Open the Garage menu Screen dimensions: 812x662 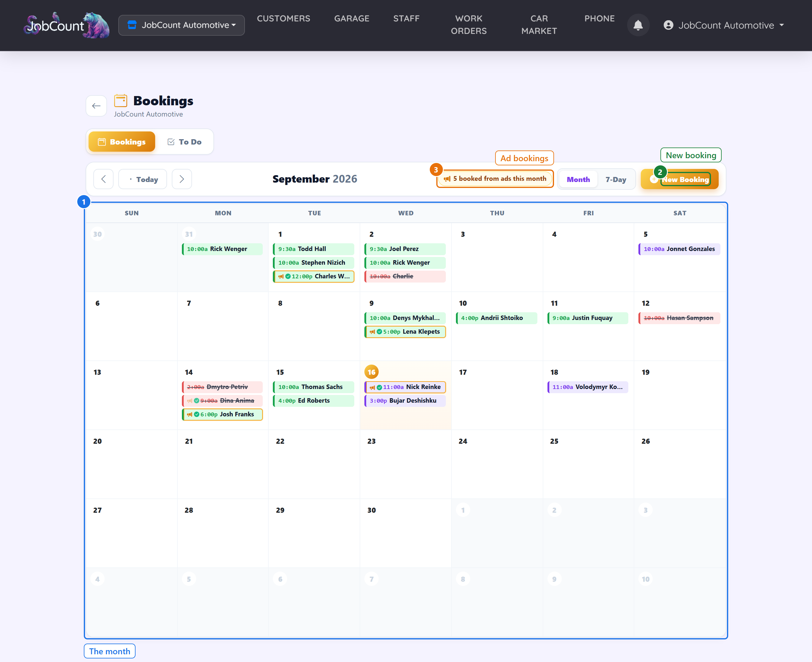[352, 18]
